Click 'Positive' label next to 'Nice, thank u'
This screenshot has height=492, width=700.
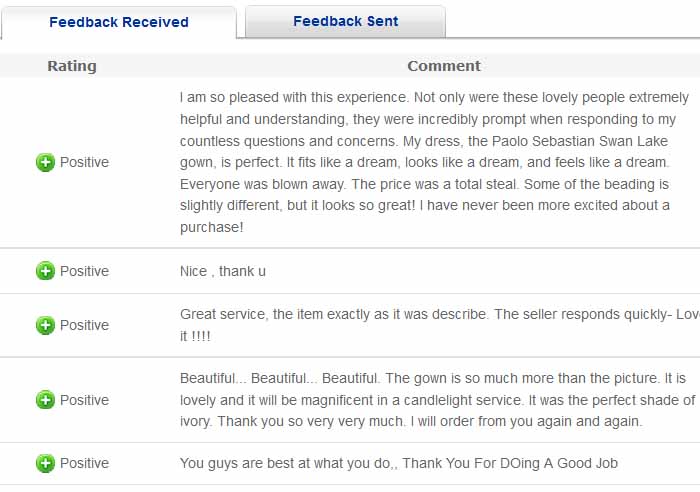coord(84,271)
